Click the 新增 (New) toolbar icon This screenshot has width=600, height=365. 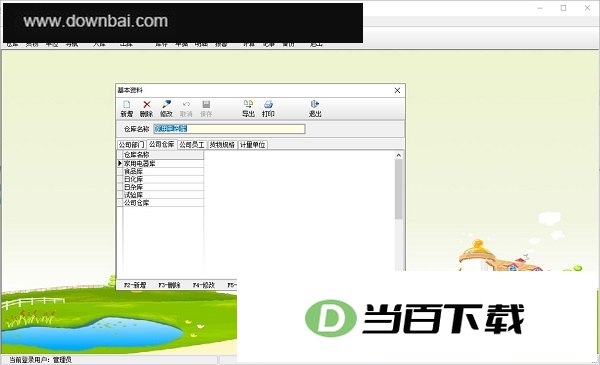(127, 109)
